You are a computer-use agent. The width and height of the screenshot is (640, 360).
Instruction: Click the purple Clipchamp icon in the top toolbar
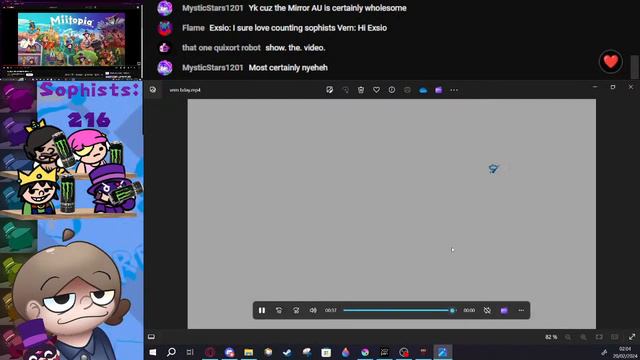439,90
